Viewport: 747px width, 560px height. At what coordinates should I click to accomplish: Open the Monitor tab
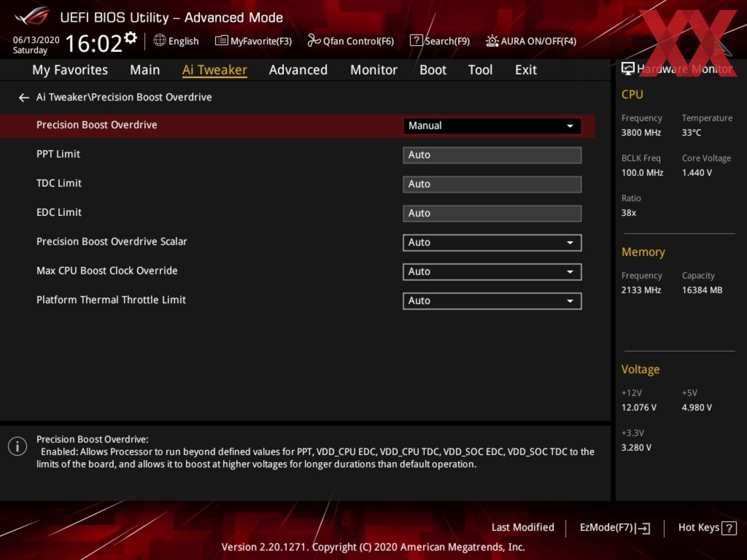(374, 70)
